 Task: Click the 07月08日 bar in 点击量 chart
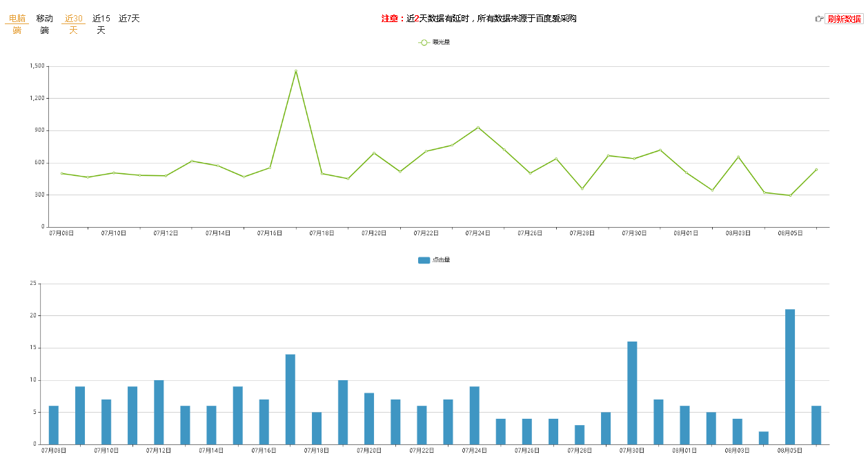[x=54, y=425]
